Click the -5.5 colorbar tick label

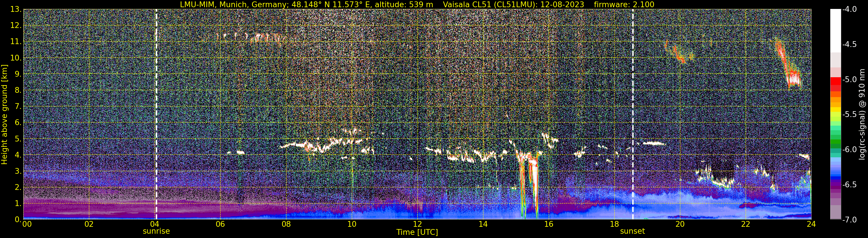point(850,115)
